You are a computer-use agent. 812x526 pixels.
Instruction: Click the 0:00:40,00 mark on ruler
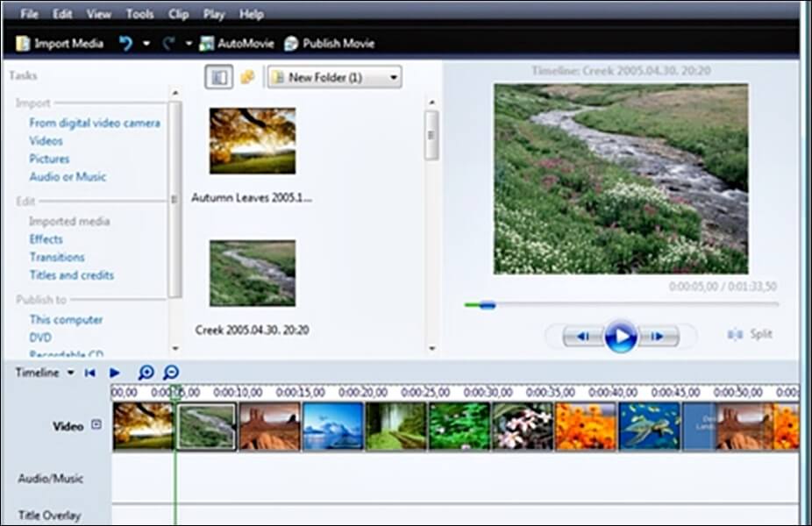613,393
